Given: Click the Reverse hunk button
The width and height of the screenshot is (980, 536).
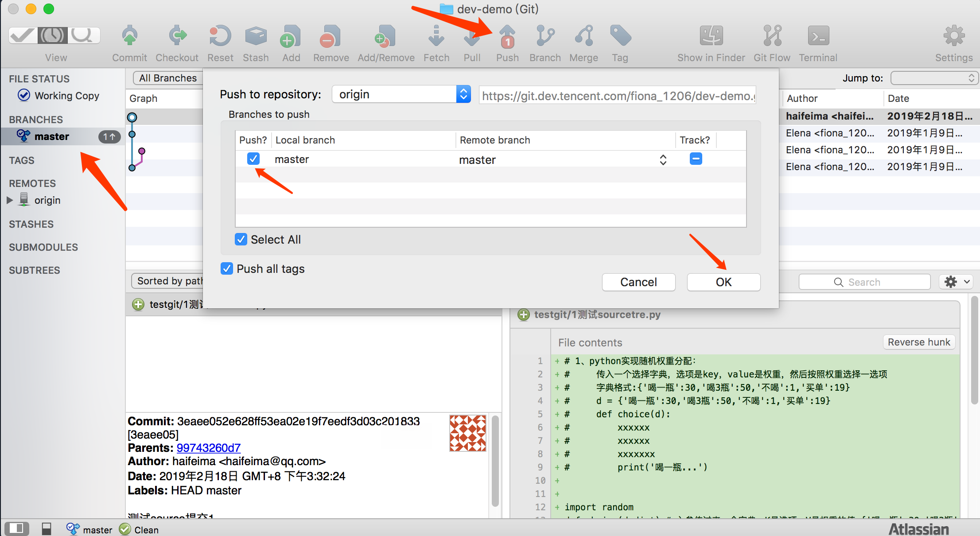Looking at the screenshot, I should click(919, 342).
